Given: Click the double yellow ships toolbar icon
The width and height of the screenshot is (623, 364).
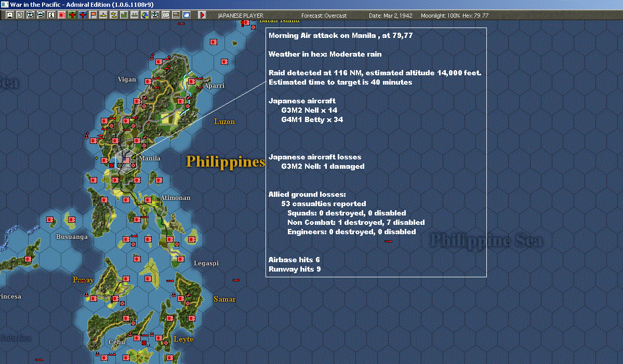Looking at the screenshot, I should (x=113, y=15).
